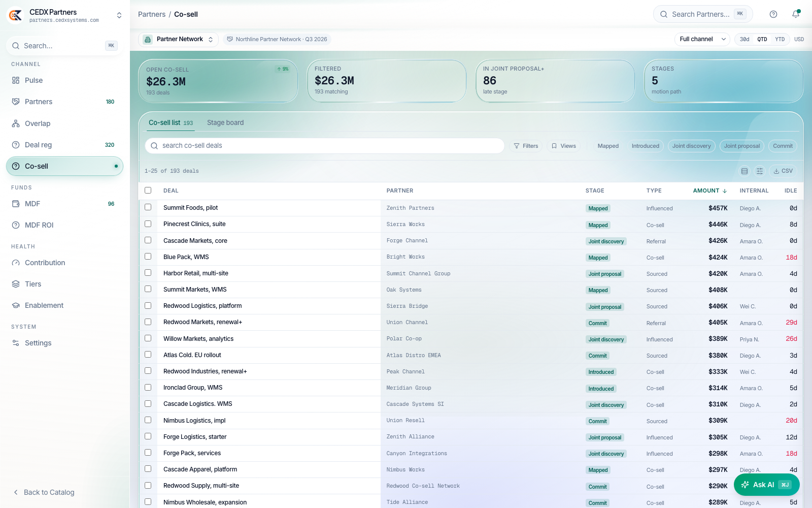This screenshot has width=812, height=508.
Task: Open notifications bell icon
Action: tap(796, 14)
